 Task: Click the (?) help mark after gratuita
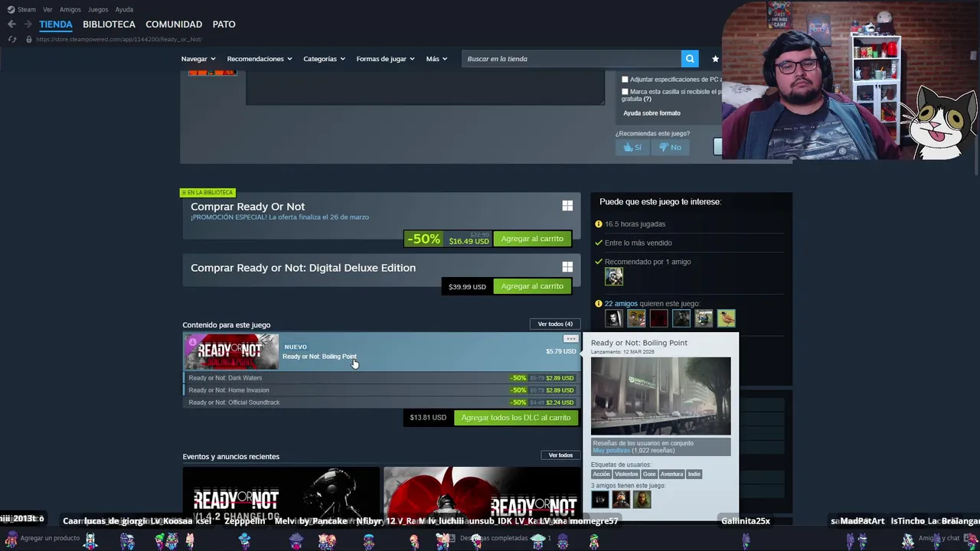(x=647, y=99)
